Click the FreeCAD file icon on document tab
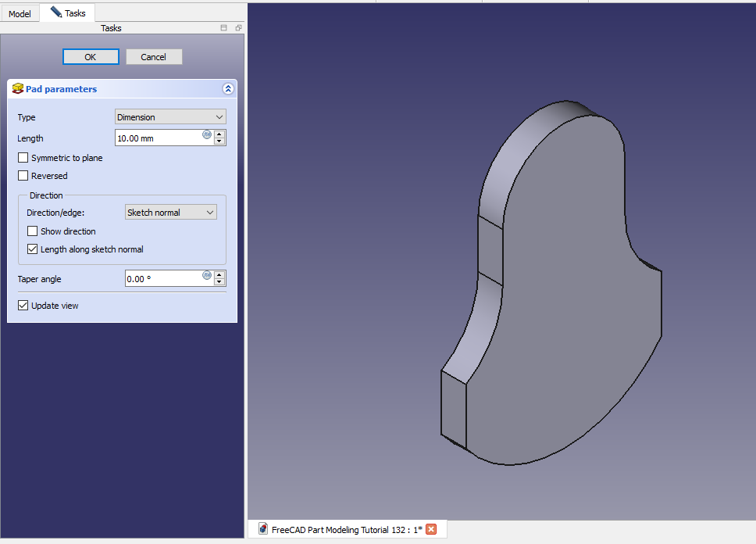This screenshot has width=756, height=544. tap(263, 530)
